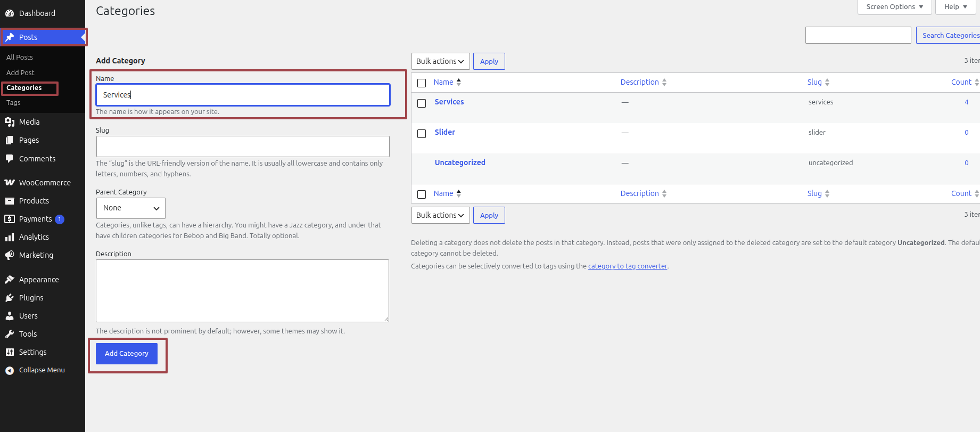Click the Slug input field
This screenshot has height=432, width=980.
click(243, 146)
